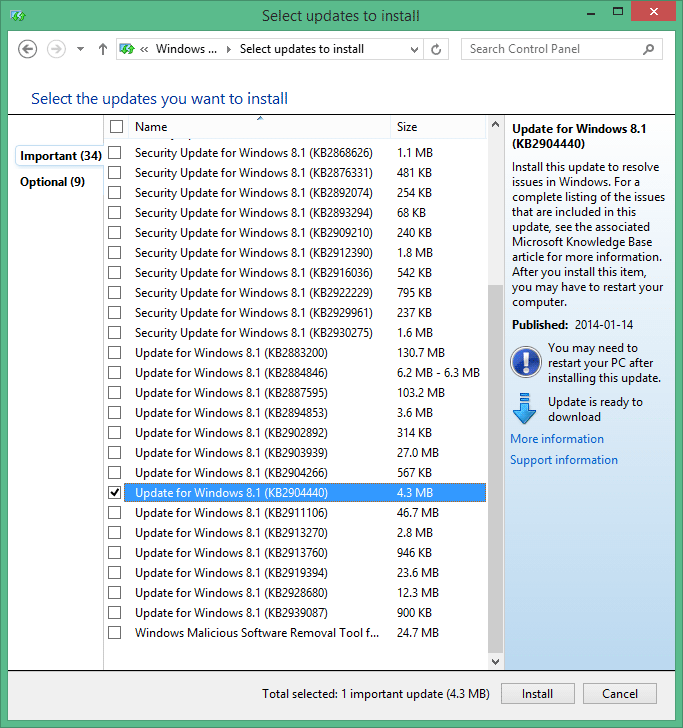Click the Install button
This screenshot has width=683, height=728.
tap(538, 694)
